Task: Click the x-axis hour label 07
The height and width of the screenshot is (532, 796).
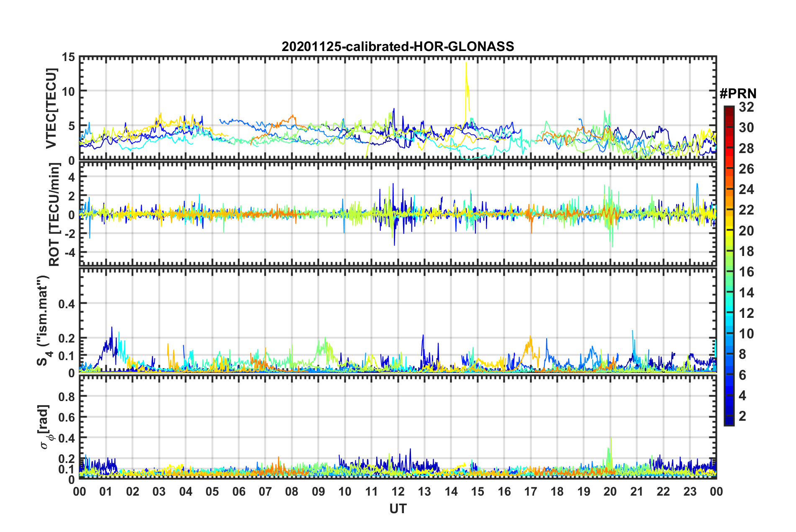Action: tap(265, 491)
